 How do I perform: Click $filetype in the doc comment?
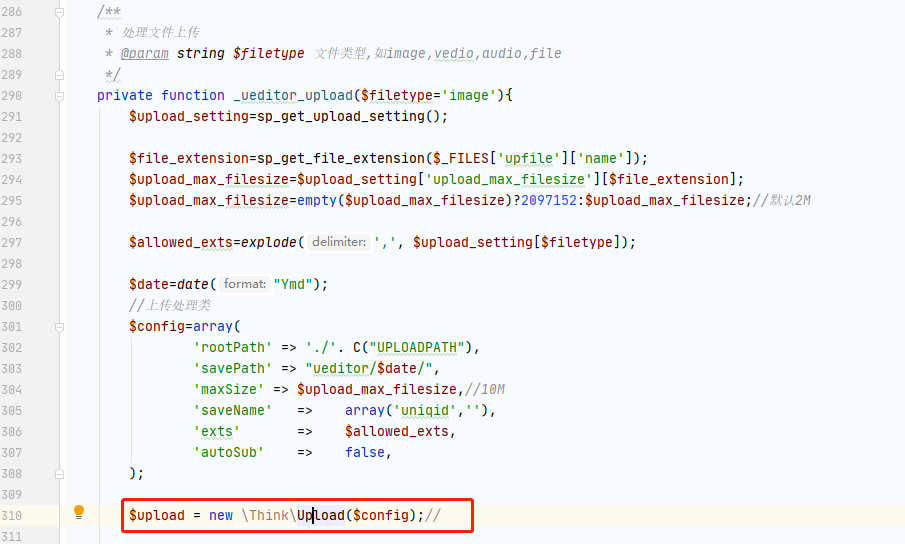click(x=268, y=54)
